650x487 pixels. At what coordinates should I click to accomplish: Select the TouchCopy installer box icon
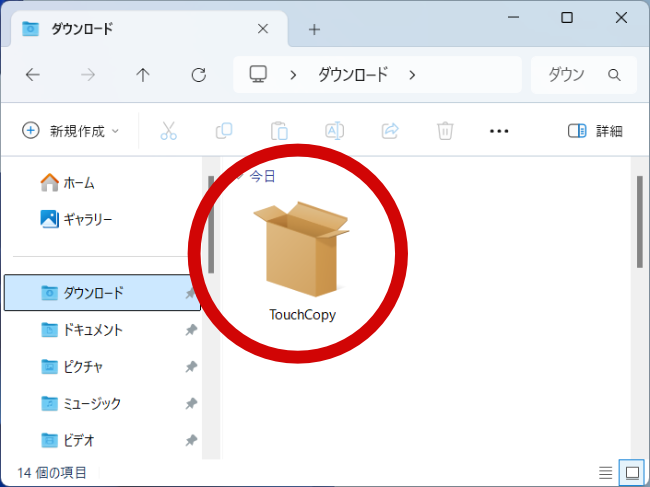click(302, 249)
